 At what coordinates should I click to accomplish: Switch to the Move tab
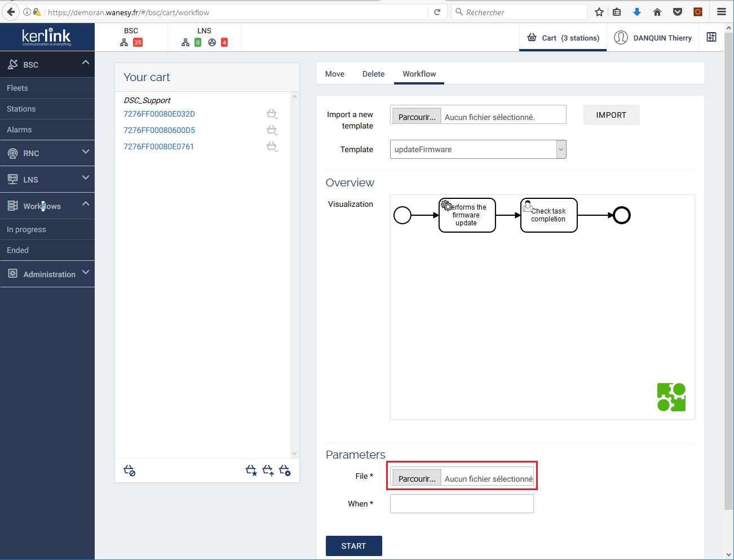(335, 74)
